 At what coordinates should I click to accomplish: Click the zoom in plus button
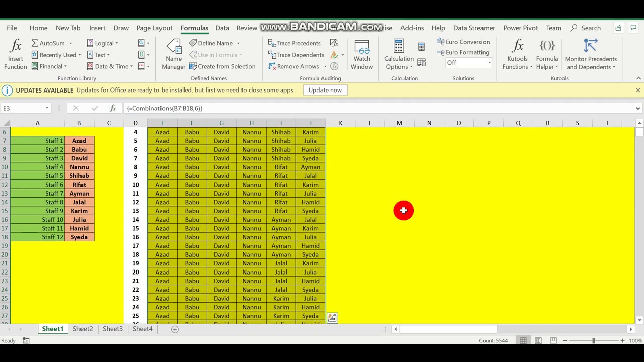pos(622,340)
